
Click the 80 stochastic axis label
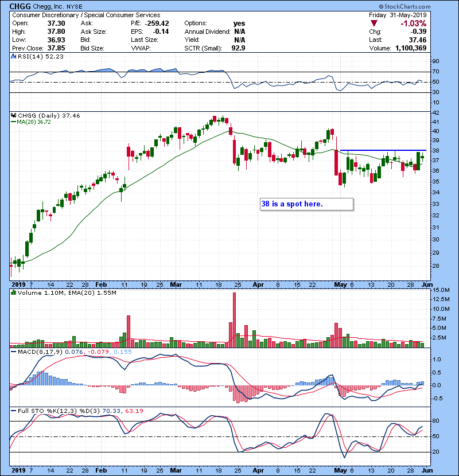435,421
